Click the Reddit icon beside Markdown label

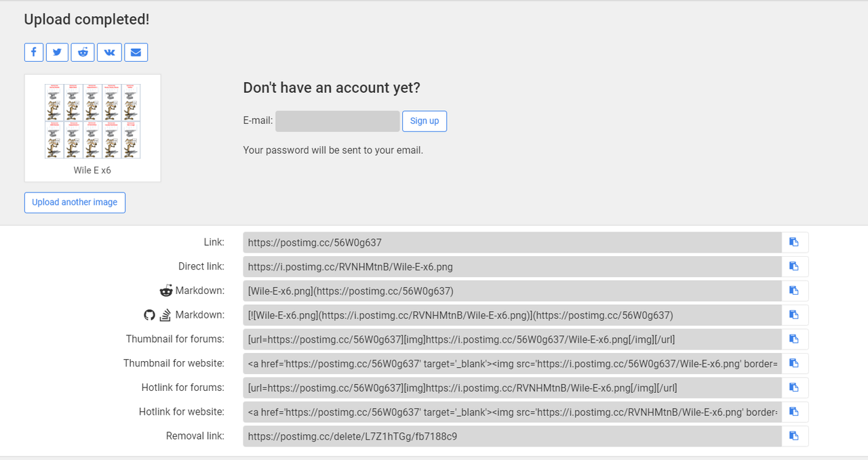[x=166, y=291]
